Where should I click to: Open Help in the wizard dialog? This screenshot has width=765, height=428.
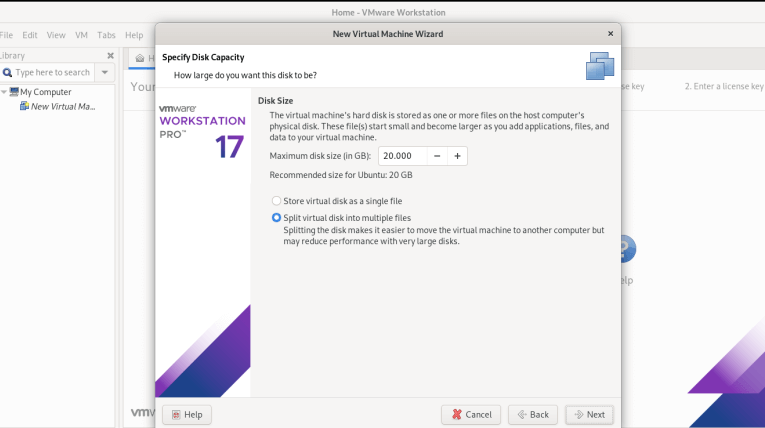click(x=187, y=415)
